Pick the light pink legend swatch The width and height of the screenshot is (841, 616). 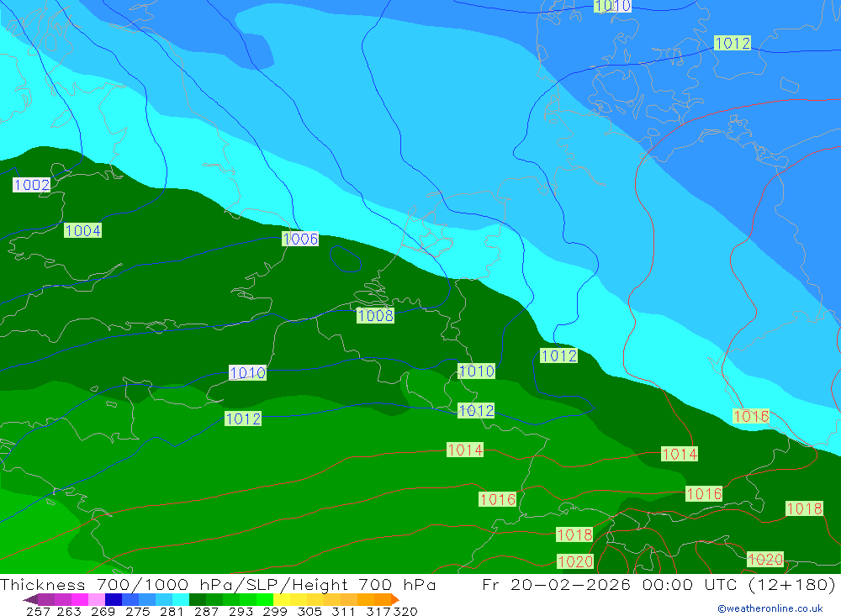point(97,599)
